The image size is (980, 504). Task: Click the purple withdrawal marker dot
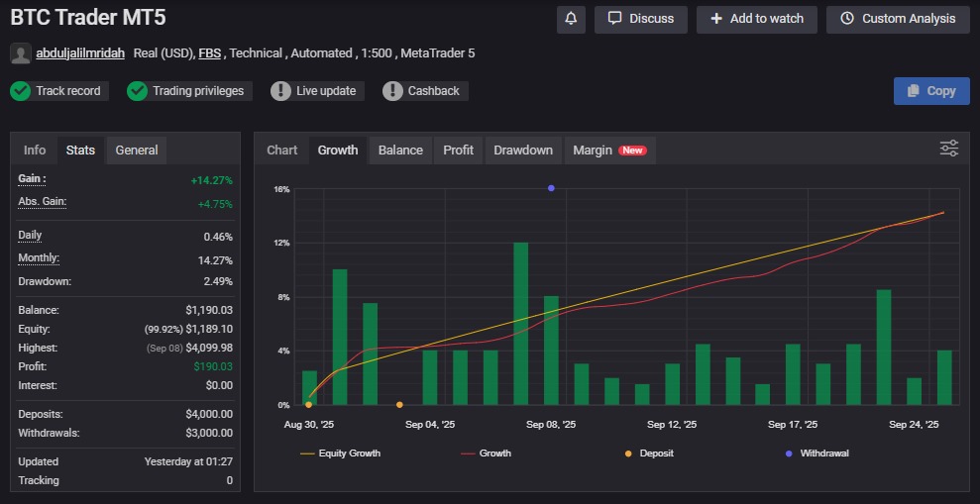(551, 188)
